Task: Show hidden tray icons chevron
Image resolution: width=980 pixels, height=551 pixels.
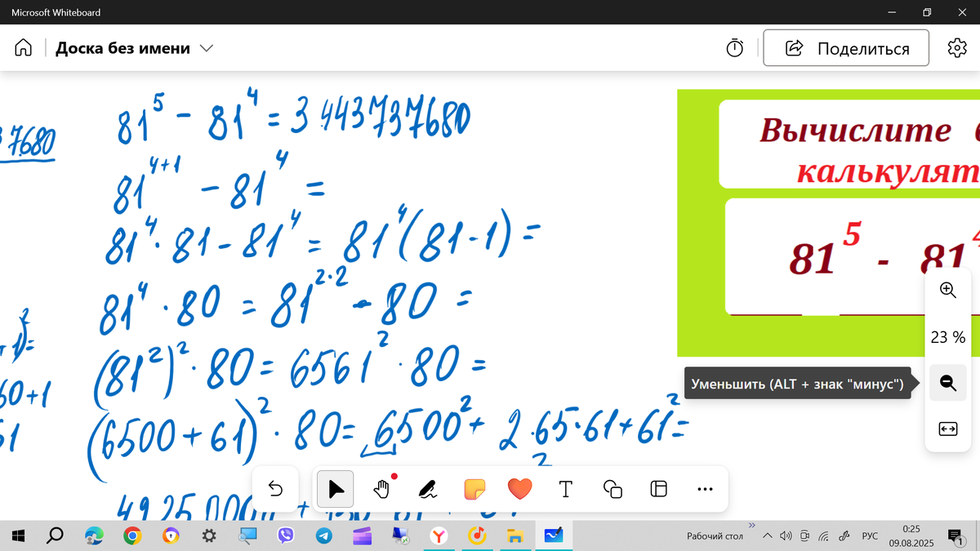Action: [768, 536]
